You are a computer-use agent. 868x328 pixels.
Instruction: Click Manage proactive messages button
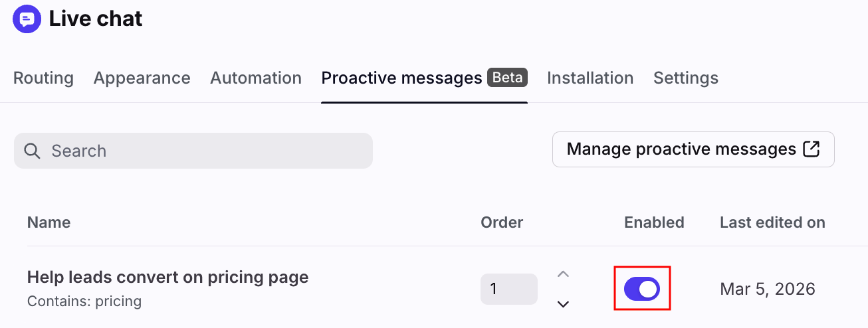pyautogui.click(x=693, y=149)
